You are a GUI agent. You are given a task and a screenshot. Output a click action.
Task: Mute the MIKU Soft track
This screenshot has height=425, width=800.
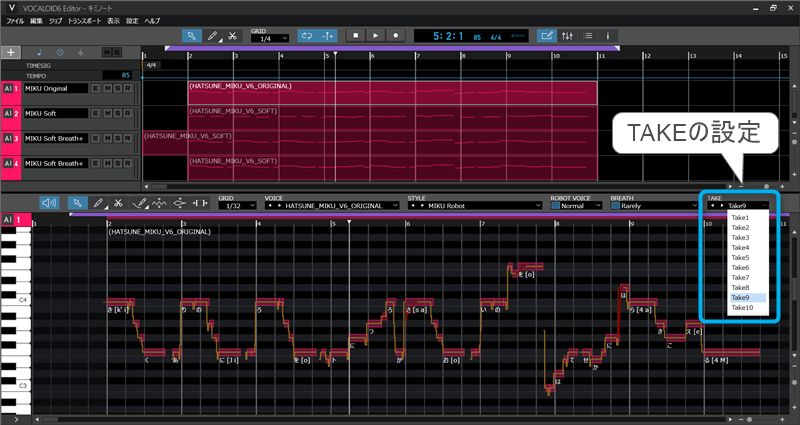pos(108,113)
